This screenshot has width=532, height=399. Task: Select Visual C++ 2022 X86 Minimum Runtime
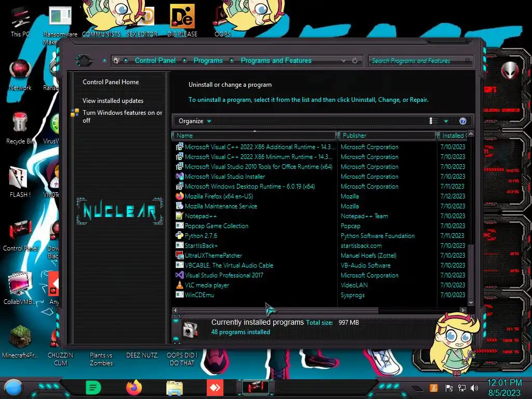tap(320, 157)
